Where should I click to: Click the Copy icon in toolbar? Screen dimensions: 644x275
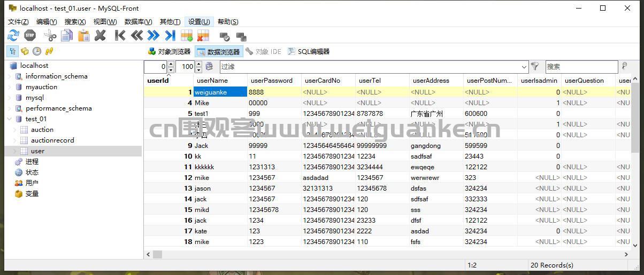pyautogui.click(x=67, y=36)
